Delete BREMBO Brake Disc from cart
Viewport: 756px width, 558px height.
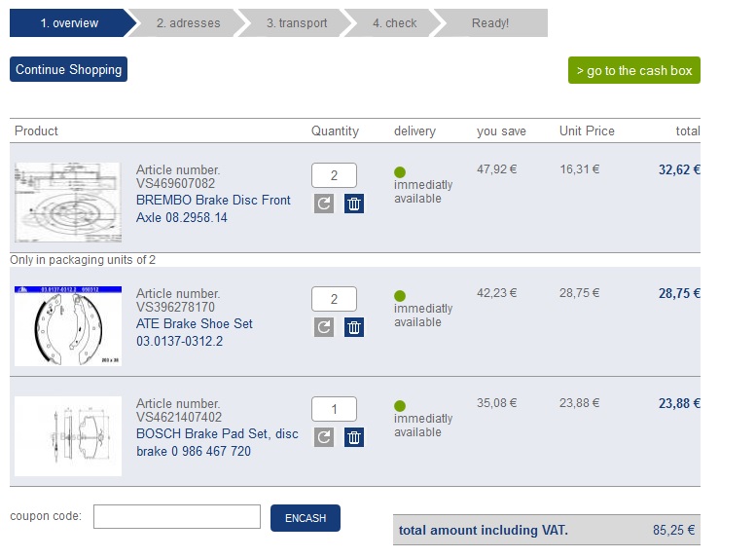click(354, 204)
